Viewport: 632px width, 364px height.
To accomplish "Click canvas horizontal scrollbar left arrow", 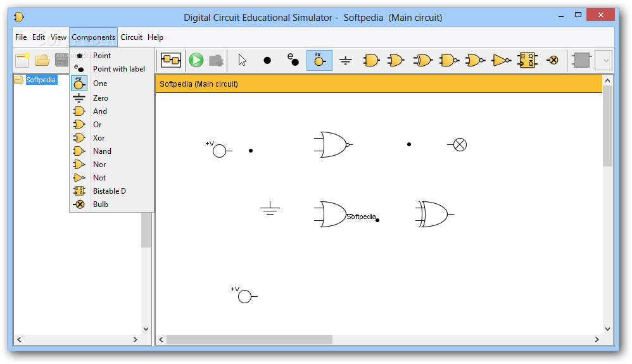I will [161, 339].
